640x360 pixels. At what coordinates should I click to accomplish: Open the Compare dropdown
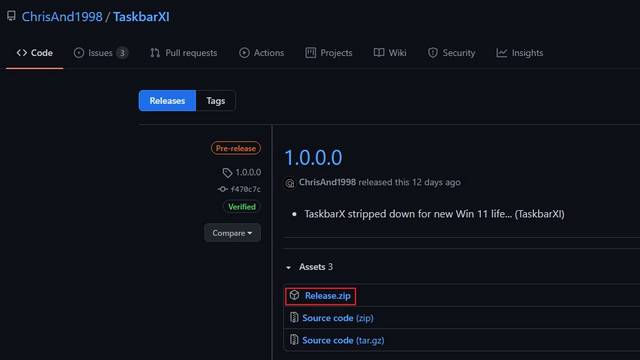pos(232,233)
